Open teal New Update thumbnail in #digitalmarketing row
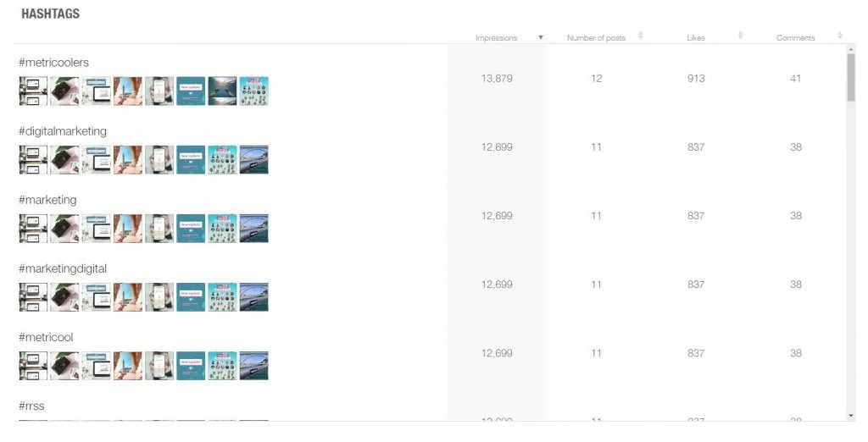The image size is (868, 442). 191,159
